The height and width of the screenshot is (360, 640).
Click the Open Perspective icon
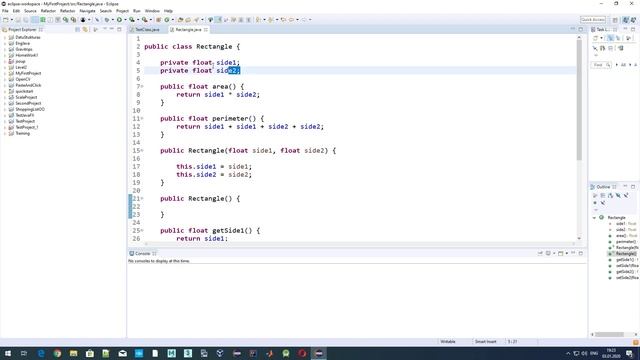(x=615, y=20)
